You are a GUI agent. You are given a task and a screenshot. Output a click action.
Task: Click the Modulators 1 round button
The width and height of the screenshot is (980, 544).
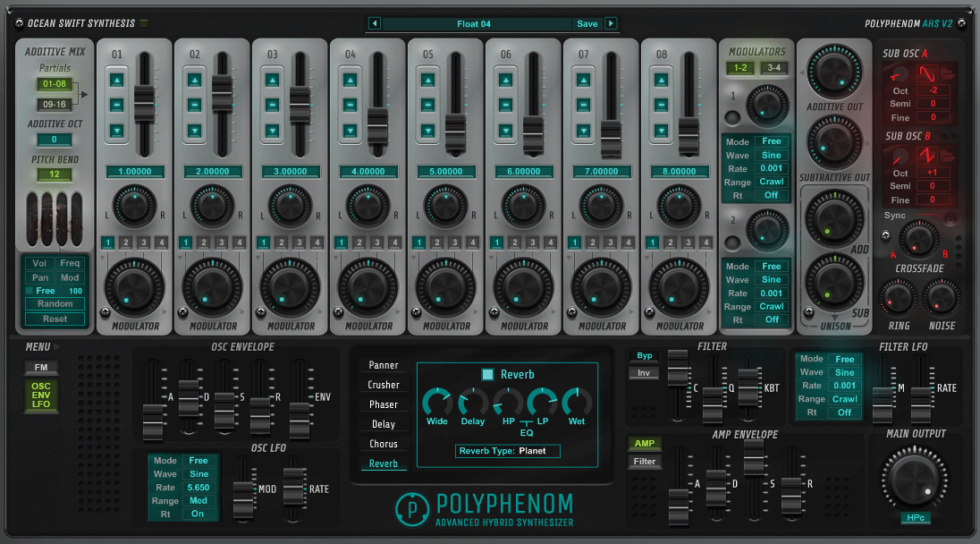pos(732,117)
